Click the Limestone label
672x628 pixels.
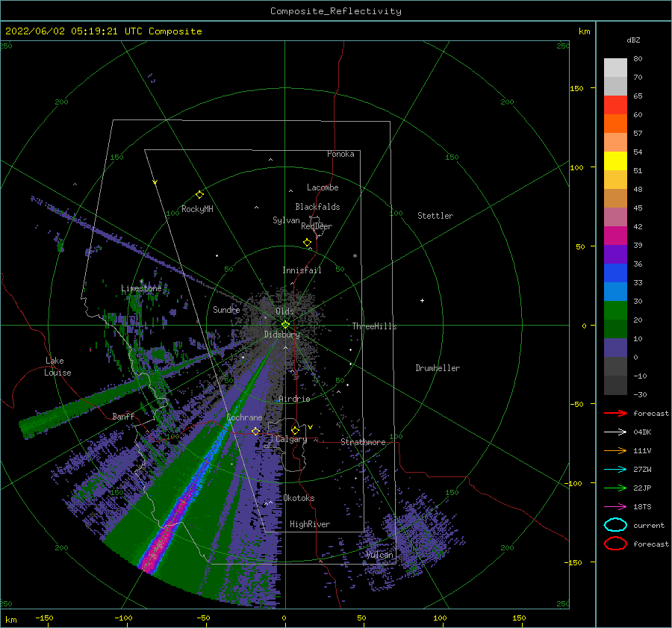141,288
